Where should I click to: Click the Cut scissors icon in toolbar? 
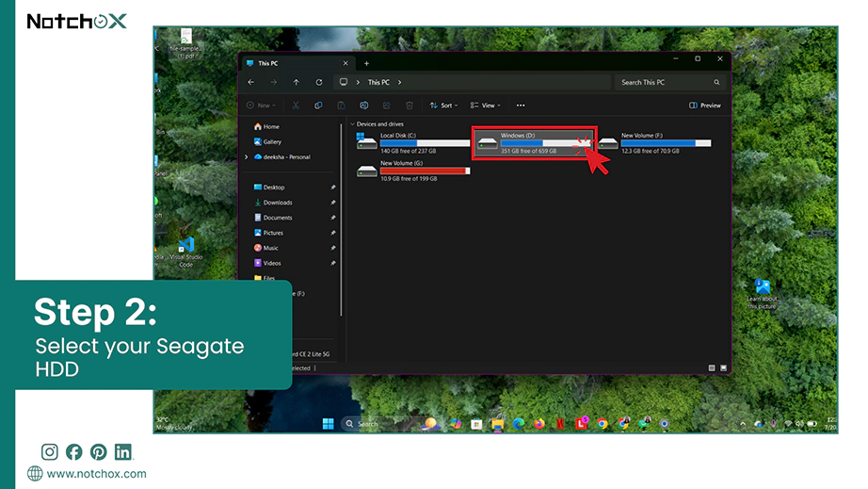tap(296, 106)
